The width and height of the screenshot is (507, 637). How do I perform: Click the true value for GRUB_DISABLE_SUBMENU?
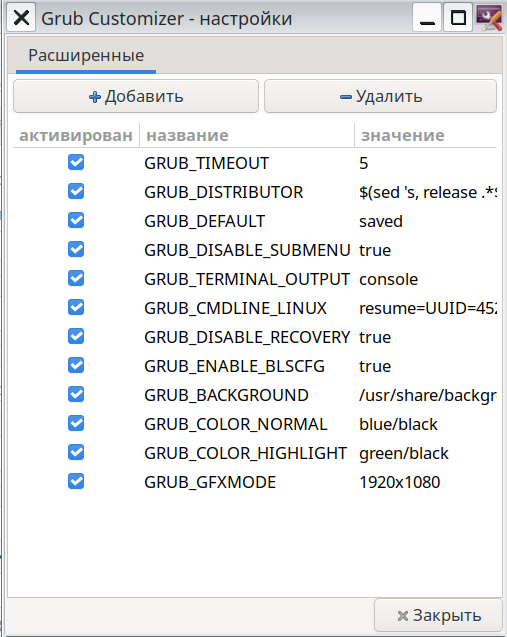tap(375, 250)
